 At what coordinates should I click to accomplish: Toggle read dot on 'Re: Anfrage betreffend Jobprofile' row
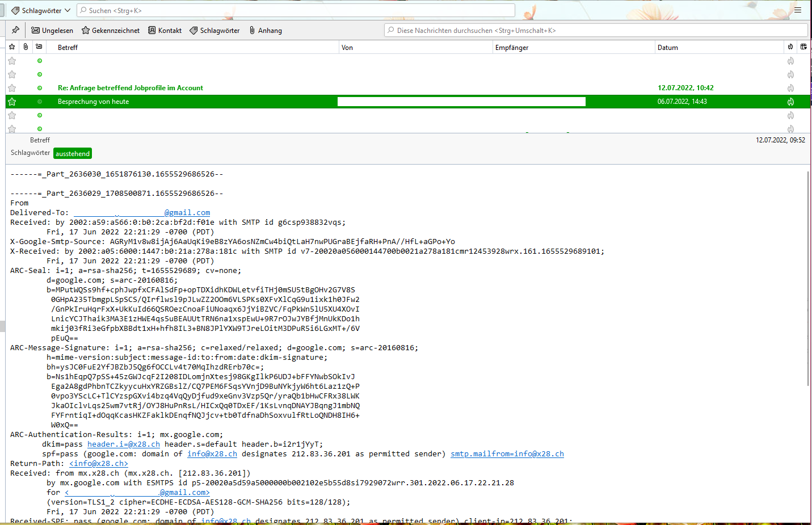click(39, 88)
